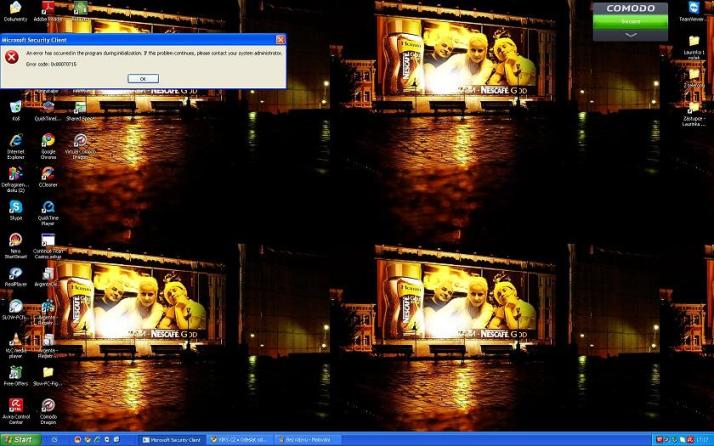Launch VLC media player shortcut
714x446 pixels.
[15, 345]
